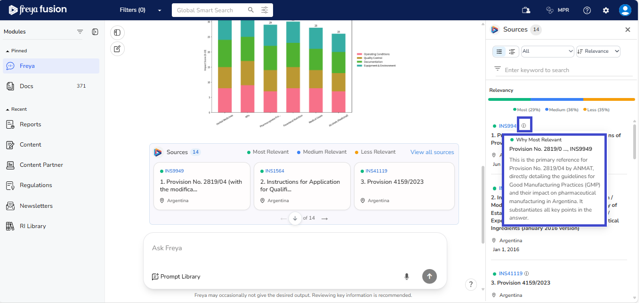
Task: Expand the Filters (0) dropdown arrow
Action: pos(160,10)
